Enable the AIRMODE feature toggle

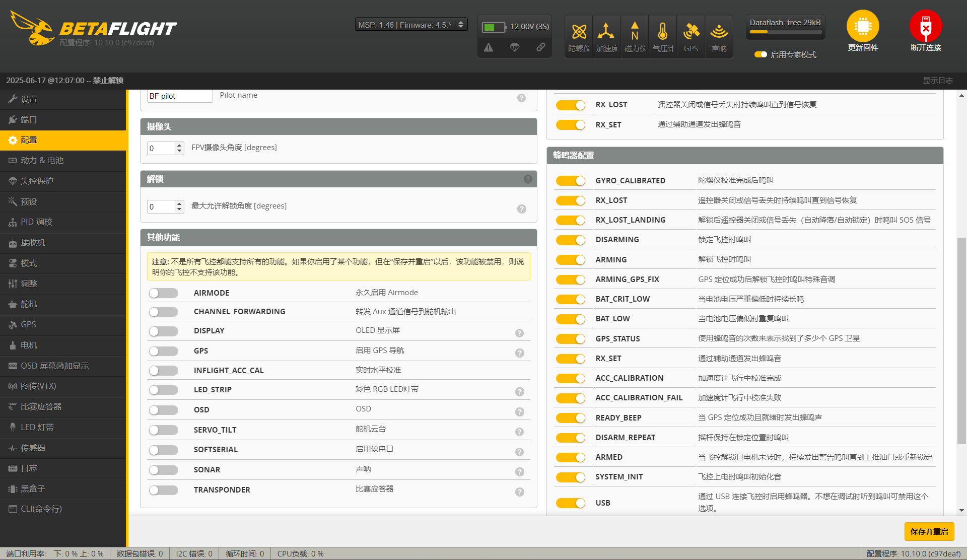point(163,293)
